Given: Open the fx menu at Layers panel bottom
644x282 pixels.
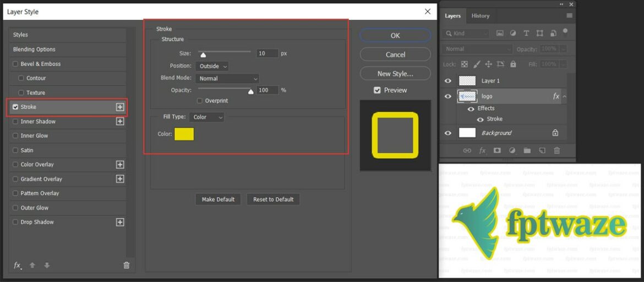Looking at the screenshot, I should click(482, 151).
